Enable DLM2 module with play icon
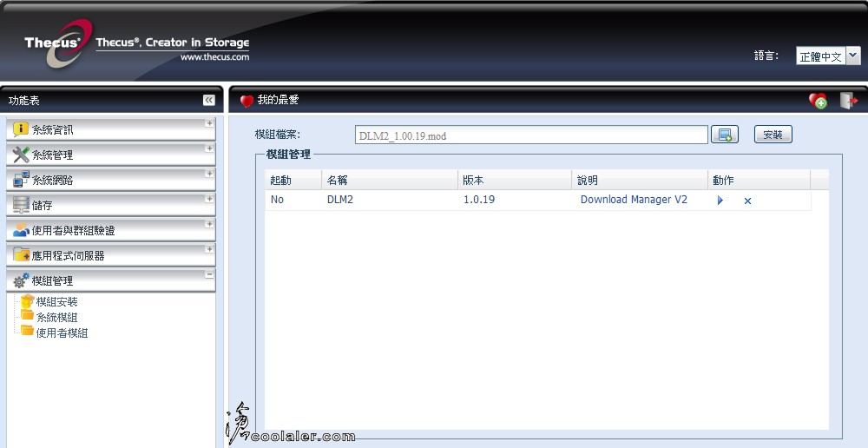This screenshot has width=868, height=448. (720, 201)
